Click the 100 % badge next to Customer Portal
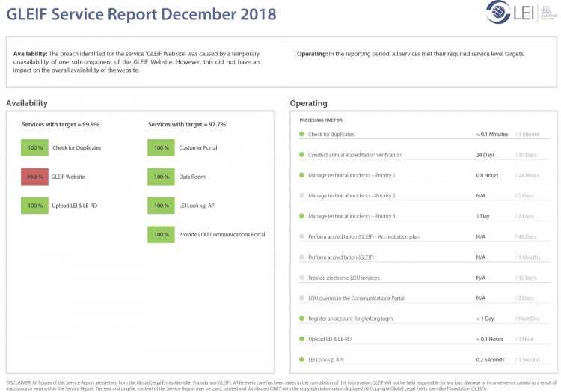 point(161,147)
